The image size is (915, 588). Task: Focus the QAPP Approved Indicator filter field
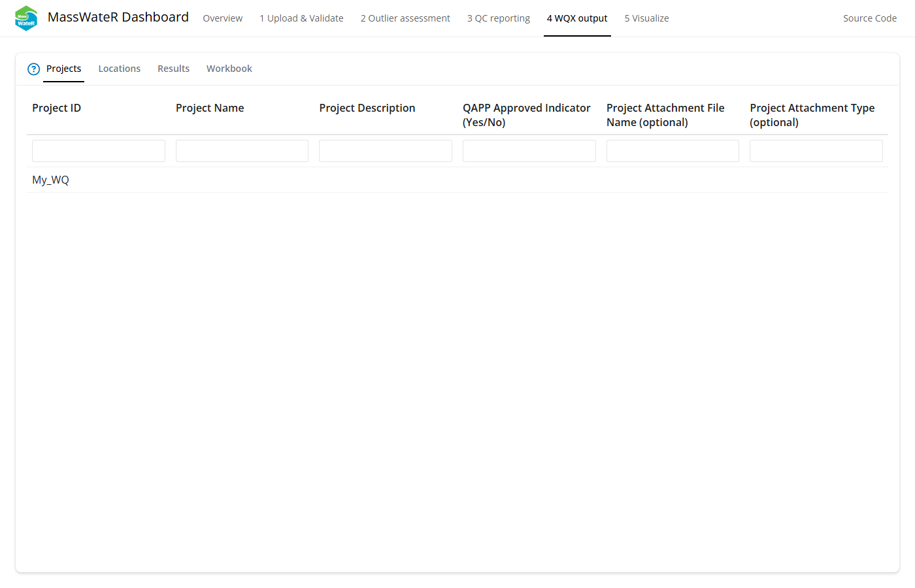pyautogui.click(x=529, y=151)
